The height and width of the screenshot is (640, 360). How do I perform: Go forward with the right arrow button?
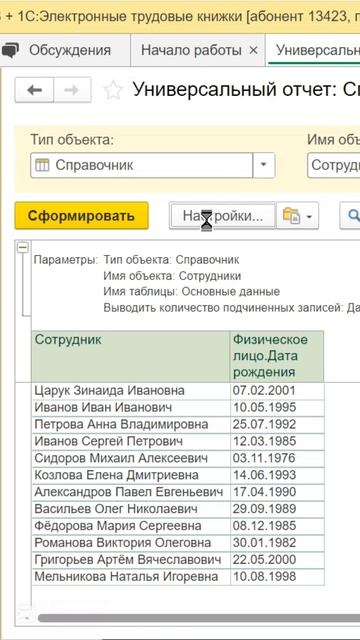point(72,90)
